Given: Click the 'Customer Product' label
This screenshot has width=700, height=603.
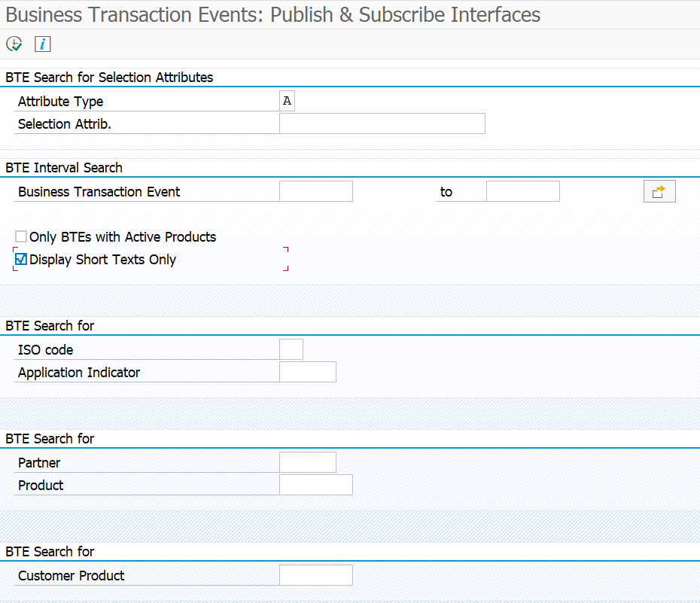Looking at the screenshot, I should (x=72, y=576).
